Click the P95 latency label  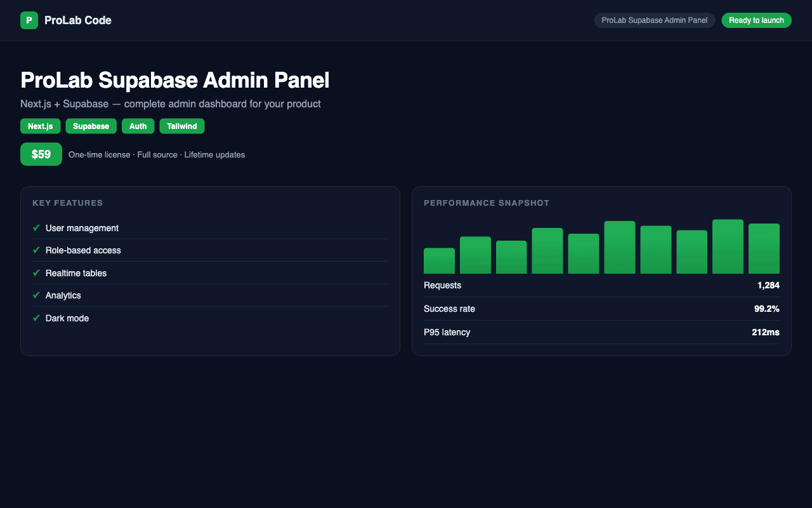tap(447, 332)
